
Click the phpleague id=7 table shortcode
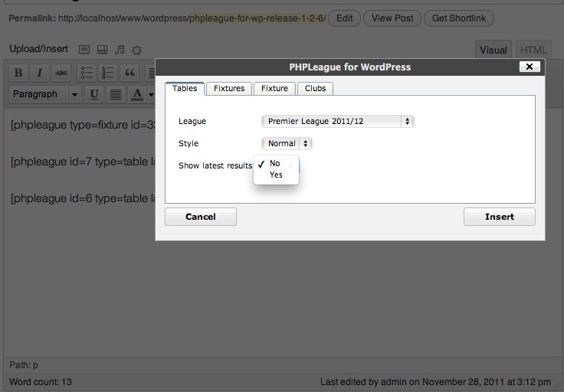pos(83,162)
